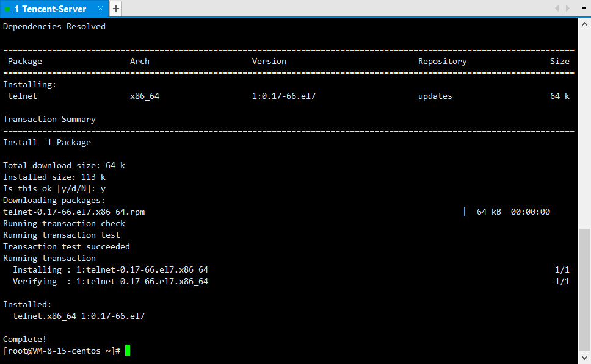
Task: Click the "Transaction Summary" heading
Action: [49, 120]
